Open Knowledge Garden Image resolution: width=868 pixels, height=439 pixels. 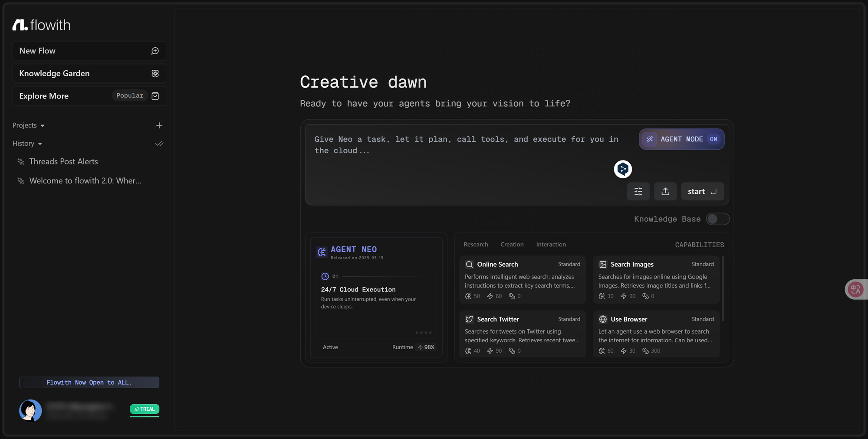(89, 73)
